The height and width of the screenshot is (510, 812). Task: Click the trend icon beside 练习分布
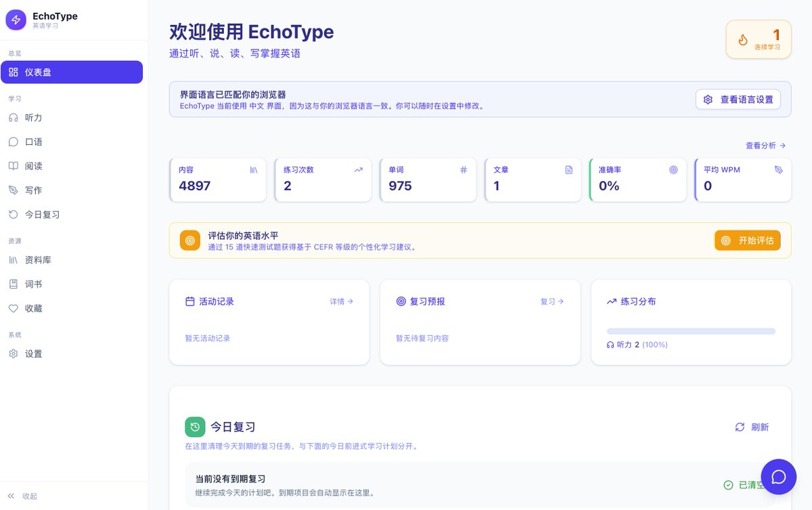pos(612,301)
